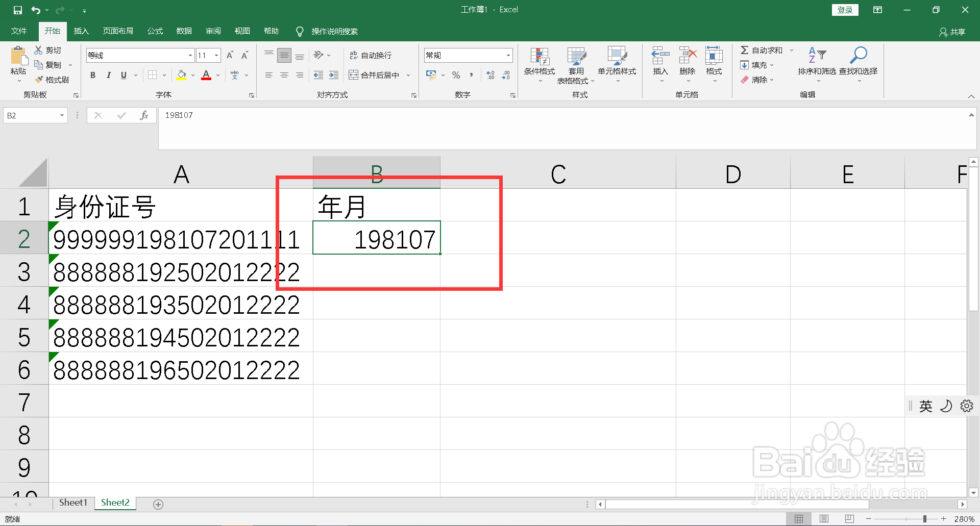Click the 操作说明搜索 search box
Screen dimensions: 980x526
tap(334, 31)
